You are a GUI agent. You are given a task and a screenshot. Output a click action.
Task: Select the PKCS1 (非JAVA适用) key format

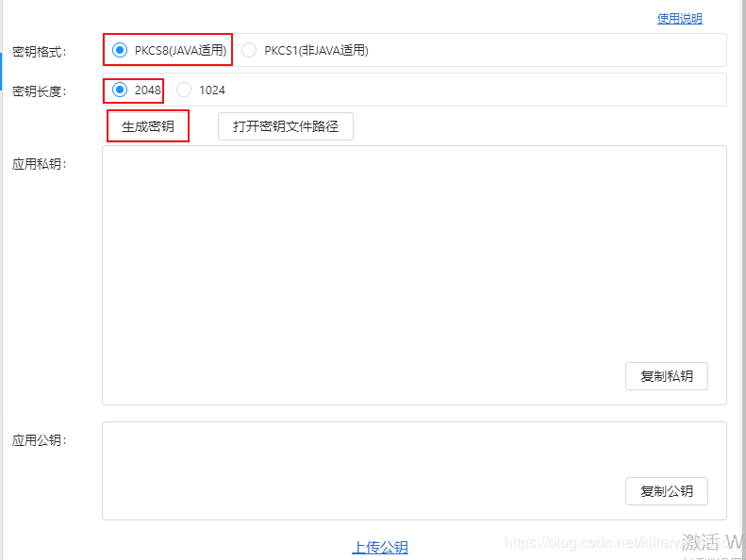[x=249, y=50]
